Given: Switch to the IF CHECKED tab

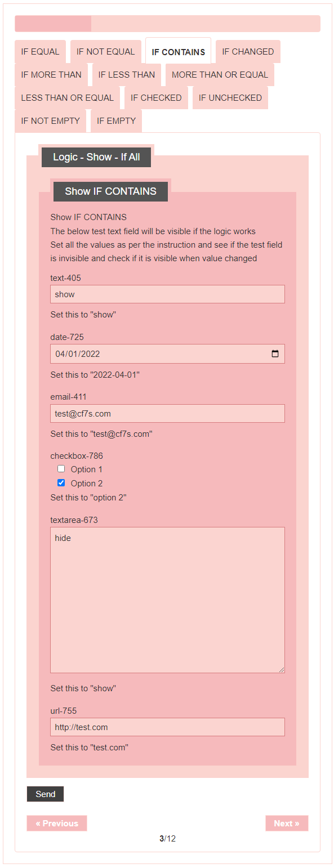Looking at the screenshot, I should click(156, 98).
